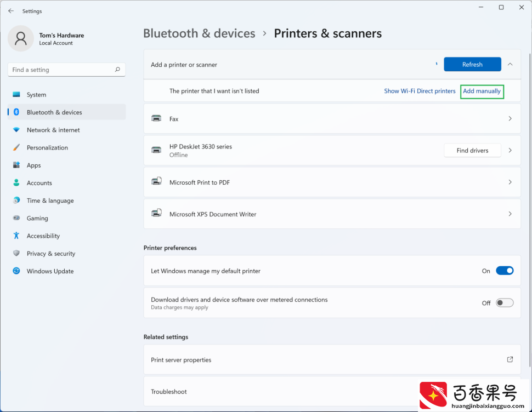Open Microsoft Print to PDF chevron
Image resolution: width=532 pixels, height=412 pixels.
click(x=510, y=182)
